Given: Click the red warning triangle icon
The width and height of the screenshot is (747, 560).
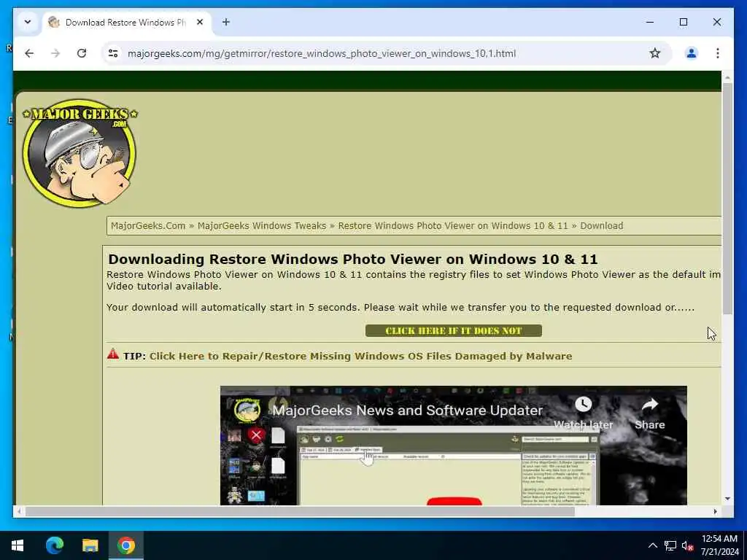Looking at the screenshot, I should tap(113, 354).
